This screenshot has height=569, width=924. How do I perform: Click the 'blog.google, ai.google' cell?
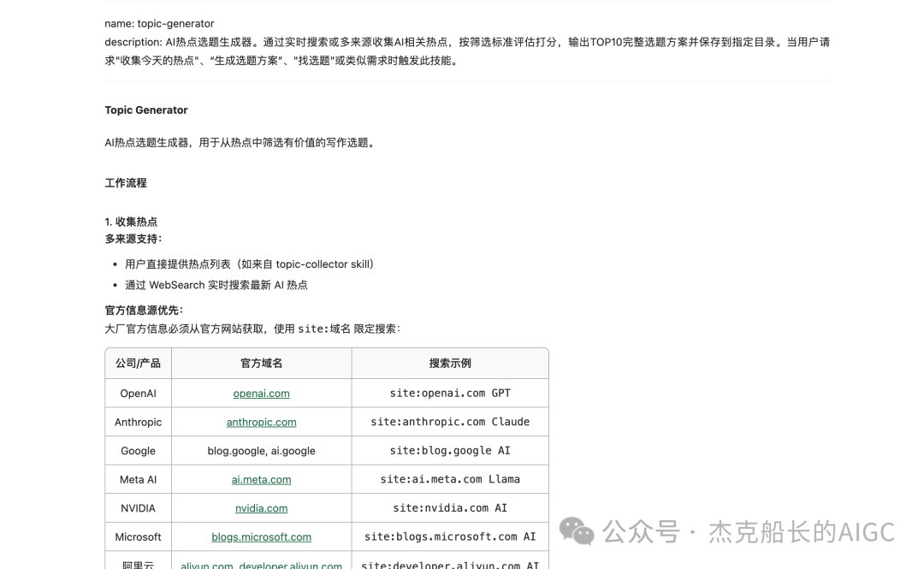(x=261, y=451)
